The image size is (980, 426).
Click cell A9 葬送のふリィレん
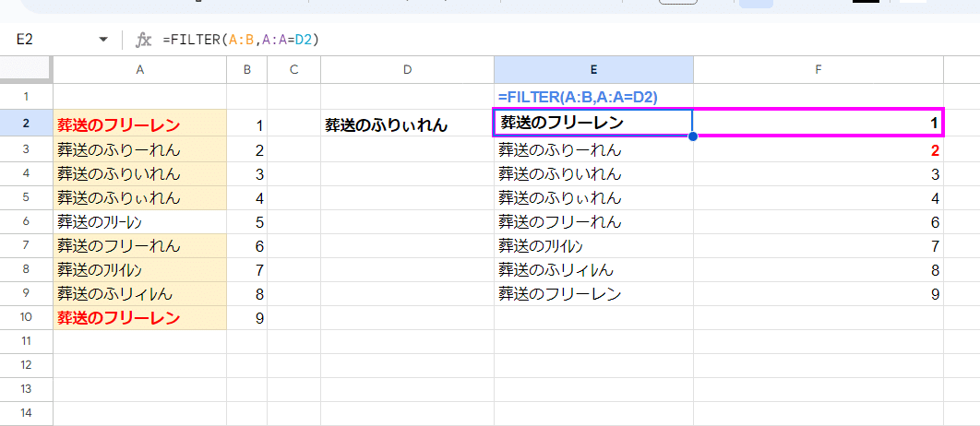[x=140, y=293]
